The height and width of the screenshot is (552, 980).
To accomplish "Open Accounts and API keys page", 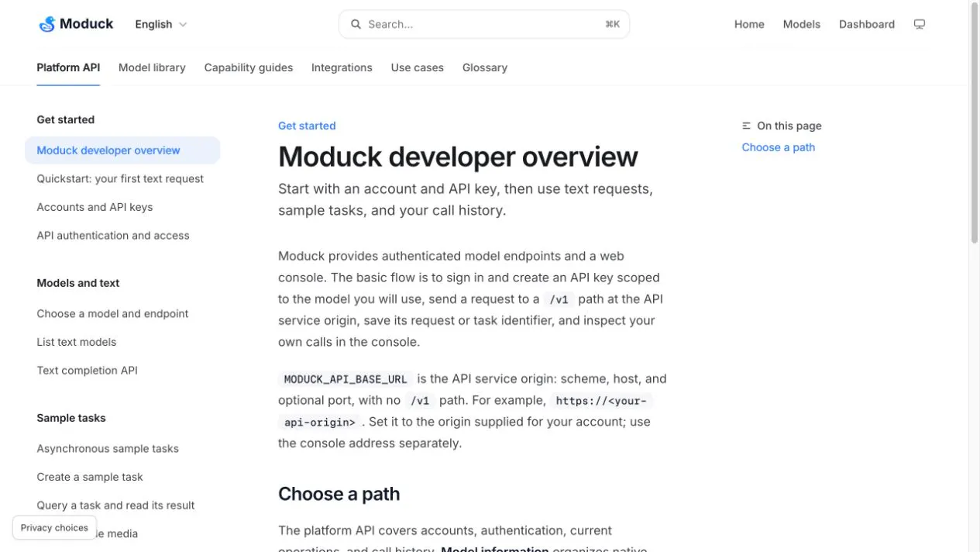I will (95, 207).
